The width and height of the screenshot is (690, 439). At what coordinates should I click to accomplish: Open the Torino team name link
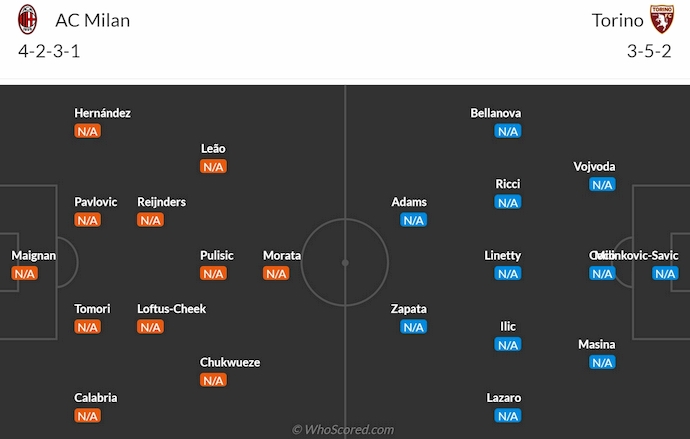[x=618, y=20]
